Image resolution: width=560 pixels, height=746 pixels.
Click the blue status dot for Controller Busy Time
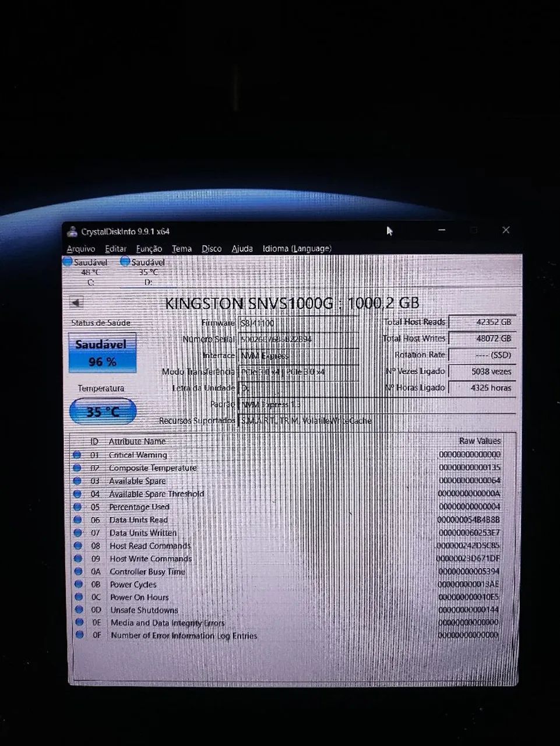click(x=78, y=572)
